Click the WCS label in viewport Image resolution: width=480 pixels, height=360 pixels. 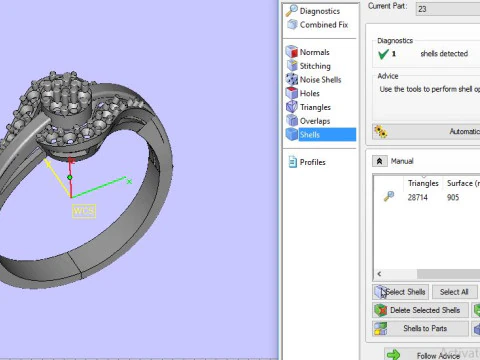click(x=84, y=211)
